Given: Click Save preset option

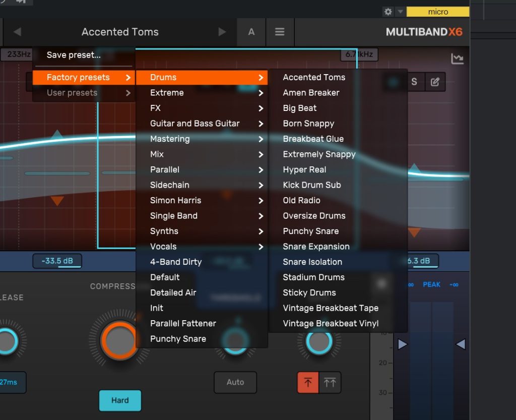Looking at the screenshot, I should click(74, 55).
